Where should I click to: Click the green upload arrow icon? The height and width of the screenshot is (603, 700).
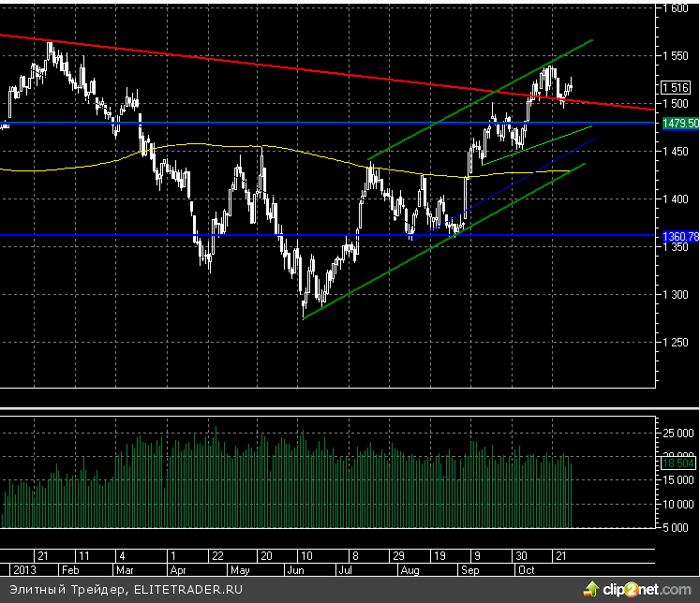point(590,589)
